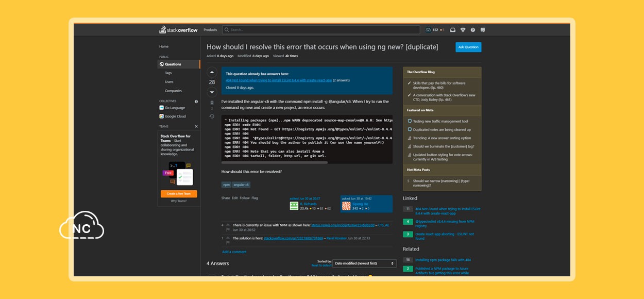This screenshot has width=644, height=299.
Task: Close the Teams promo in the sidebar
Action: 196,126
